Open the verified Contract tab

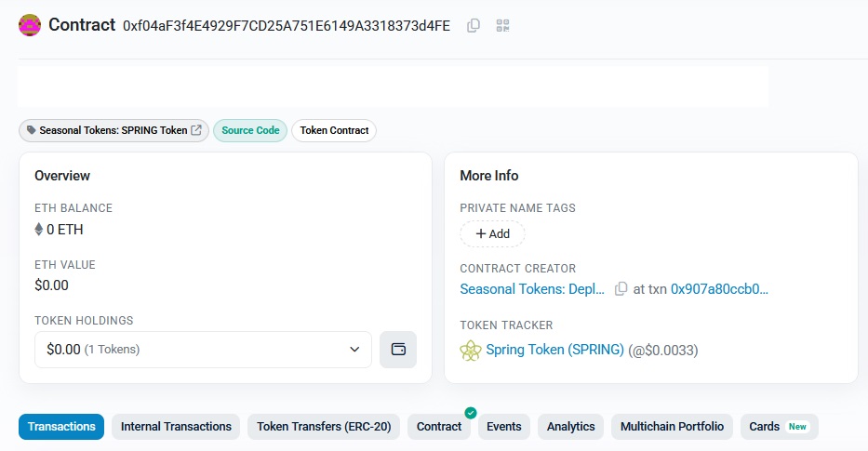tap(439, 427)
